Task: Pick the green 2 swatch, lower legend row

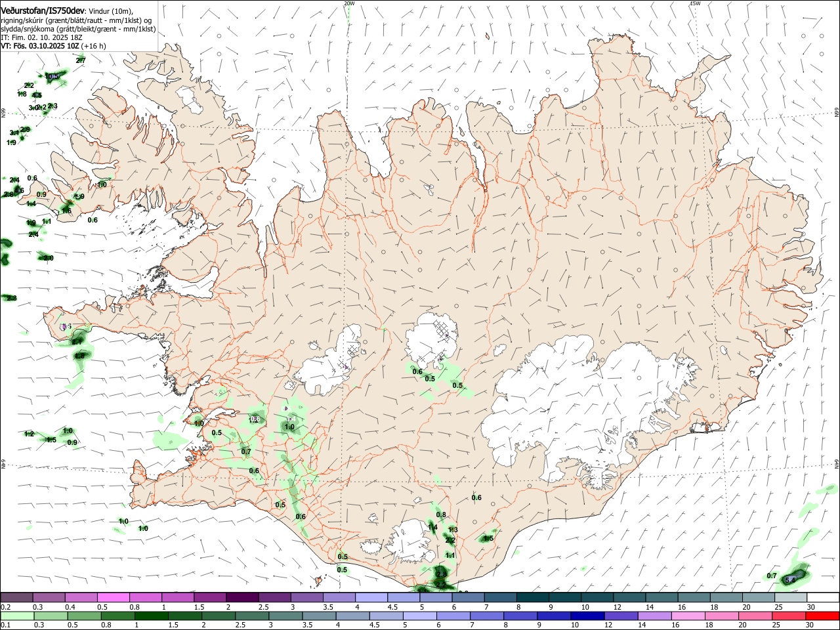Action: click(x=219, y=616)
